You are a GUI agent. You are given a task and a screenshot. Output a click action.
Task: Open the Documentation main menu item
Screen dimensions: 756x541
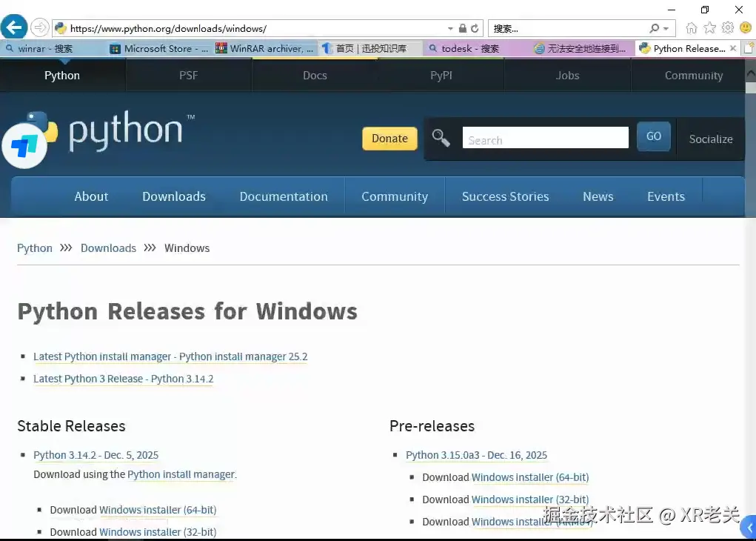tap(284, 196)
